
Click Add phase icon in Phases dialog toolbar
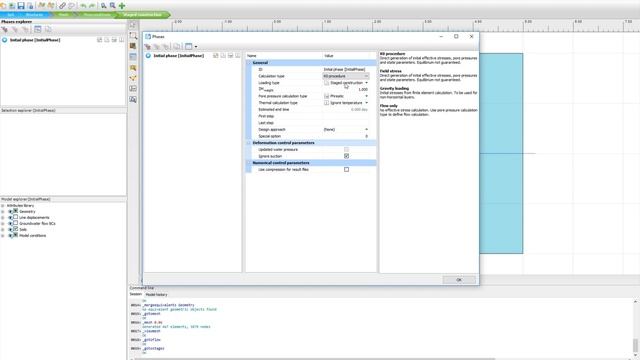(147, 47)
